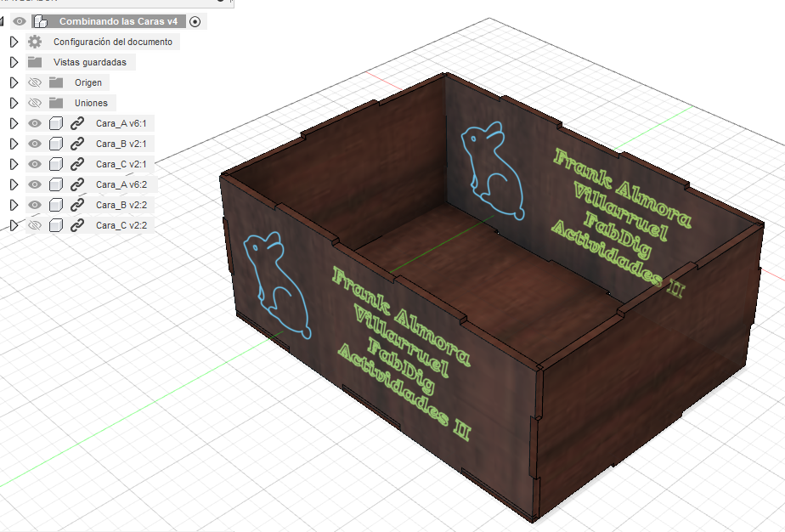Select Cara_A v6:2 in browser tree

coord(121,185)
